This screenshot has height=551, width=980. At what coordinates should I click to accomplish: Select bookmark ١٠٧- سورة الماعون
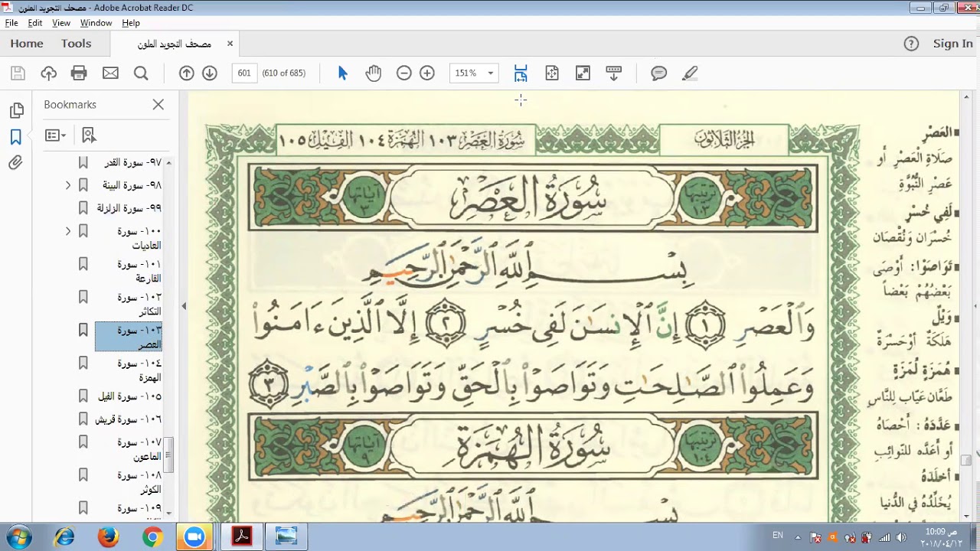pyautogui.click(x=139, y=449)
